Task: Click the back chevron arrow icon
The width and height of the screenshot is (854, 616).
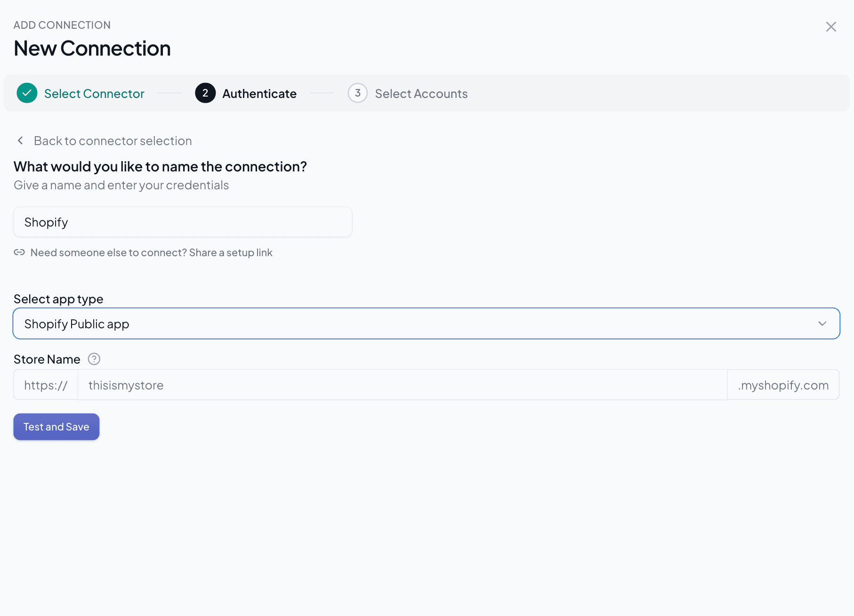Action: point(20,140)
